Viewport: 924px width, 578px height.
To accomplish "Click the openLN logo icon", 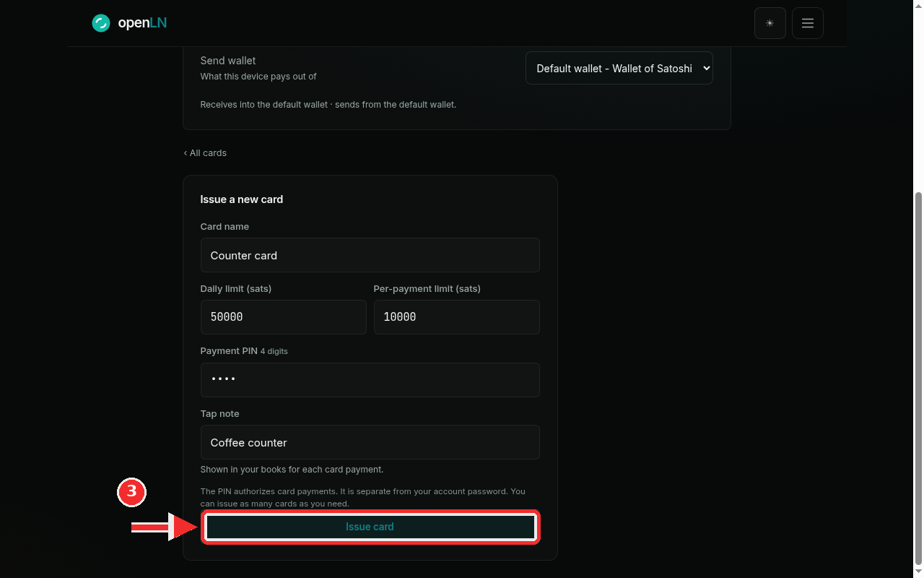I will pos(100,23).
